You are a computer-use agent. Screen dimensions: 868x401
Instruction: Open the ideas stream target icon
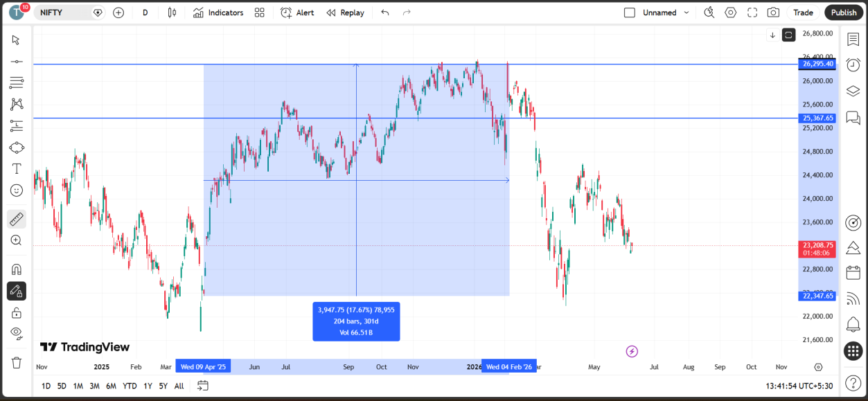(x=853, y=222)
